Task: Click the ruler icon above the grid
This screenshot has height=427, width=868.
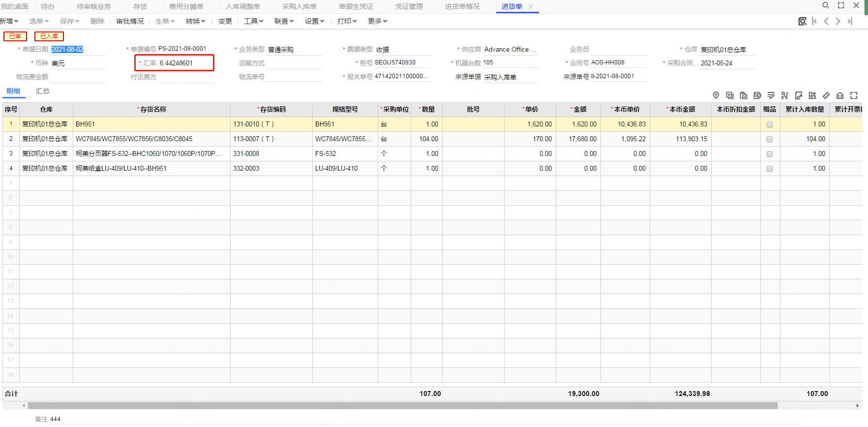Action: tap(826, 95)
